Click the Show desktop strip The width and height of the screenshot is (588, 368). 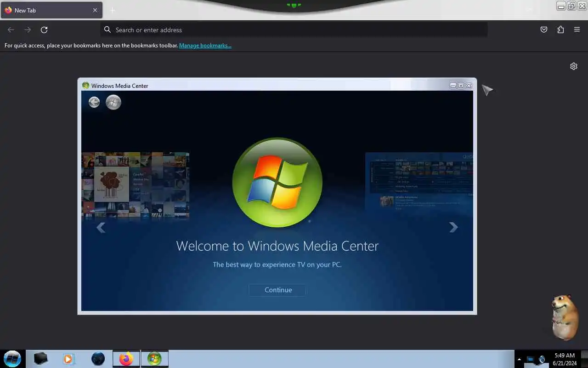(x=584, y=359)
